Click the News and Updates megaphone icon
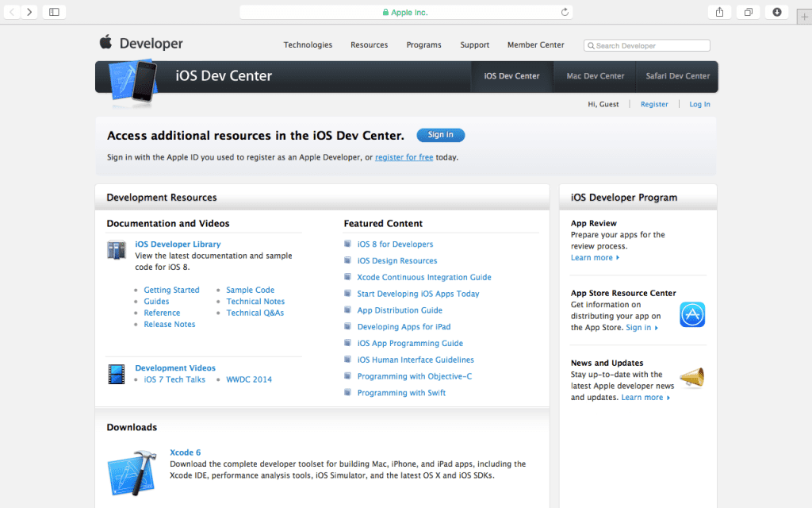The image size is (812, 508). [692, 377]
